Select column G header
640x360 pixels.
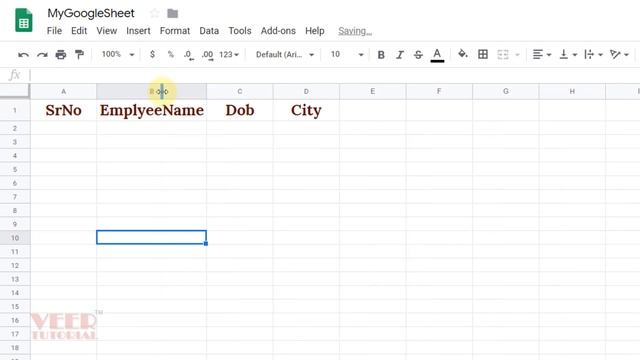click(506, 91)
